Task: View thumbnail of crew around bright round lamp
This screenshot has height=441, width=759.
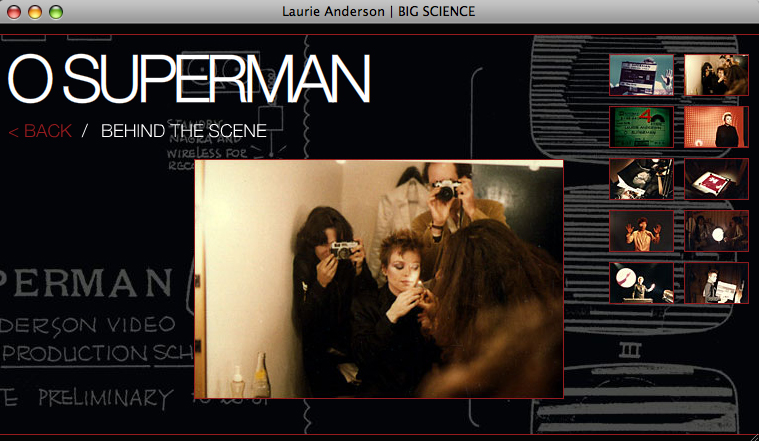Action: coord(716,231)
